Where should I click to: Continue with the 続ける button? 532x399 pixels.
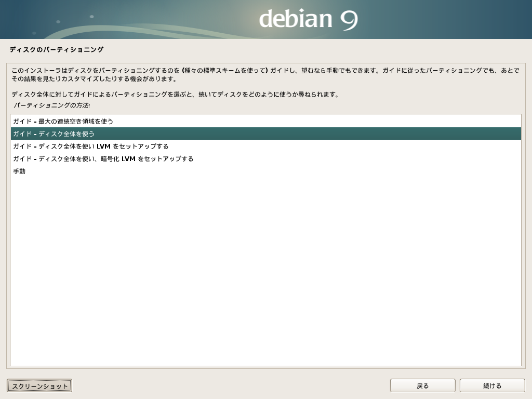pyautogui.click(x=492, y=386)
